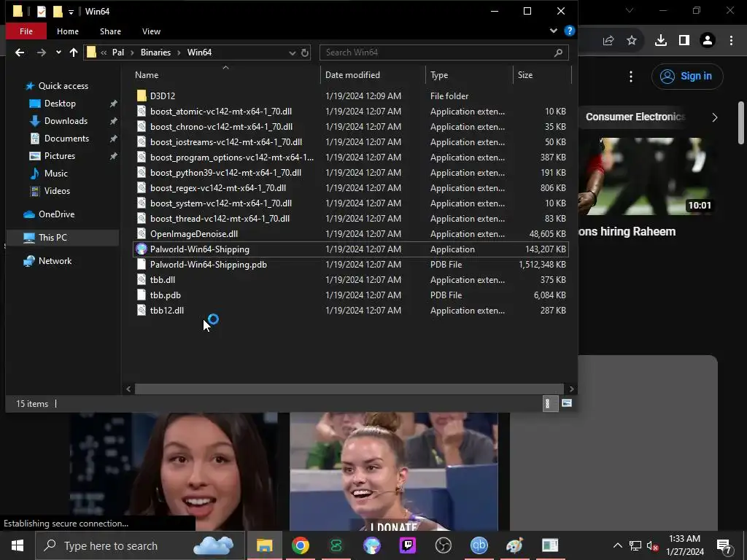Open the browser profile avatar icon

click(x=708, y=41)
